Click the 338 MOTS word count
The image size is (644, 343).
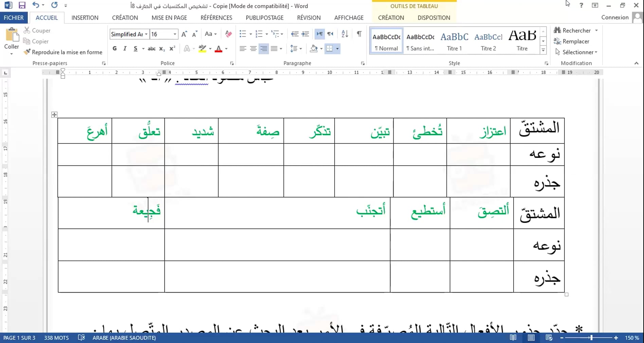click(56, 338)
